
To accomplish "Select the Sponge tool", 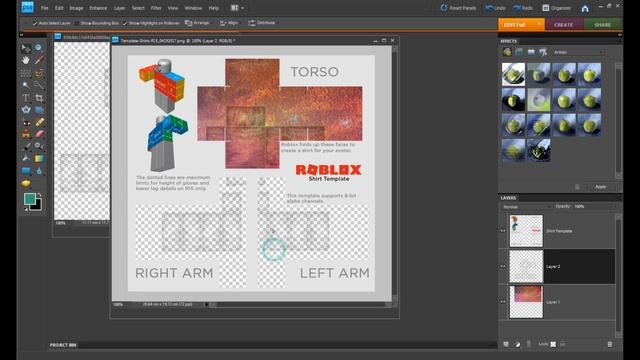I will 26,183.
